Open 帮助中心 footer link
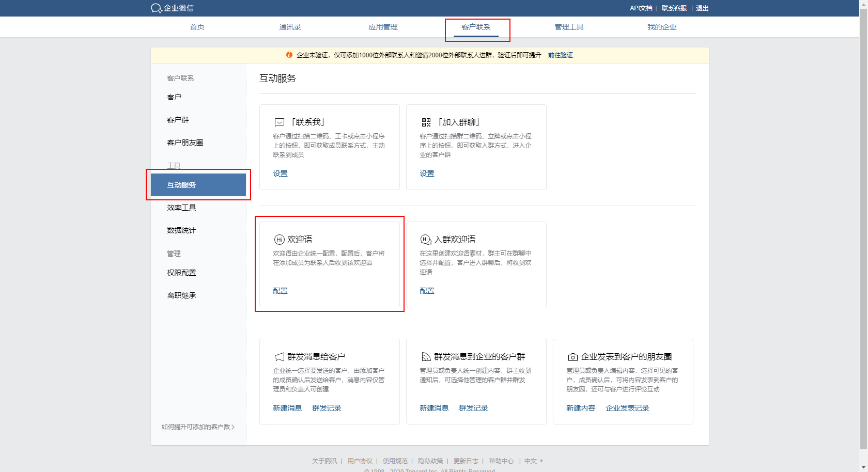868x472 pixels. click(x=501, y=461)
